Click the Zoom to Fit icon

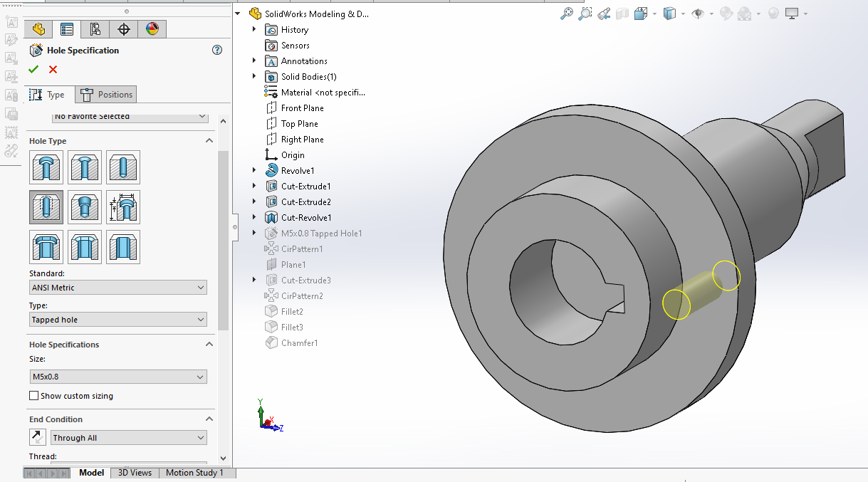coord(567,14)
